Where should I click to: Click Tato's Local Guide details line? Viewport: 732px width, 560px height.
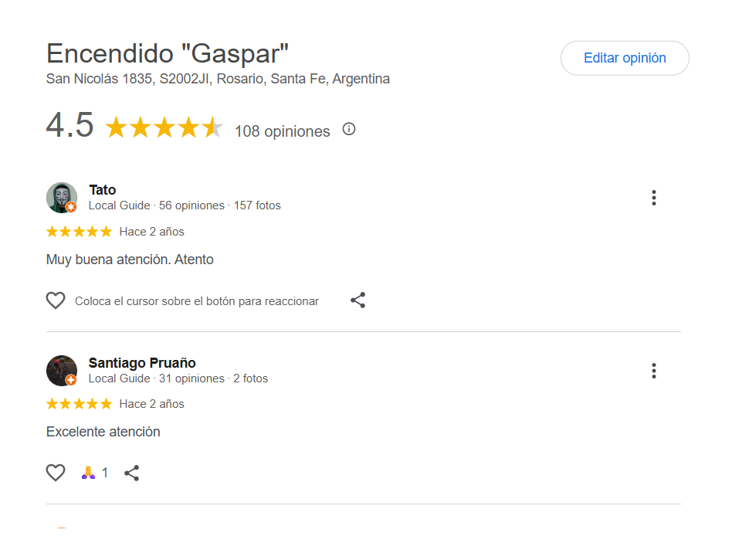pyautogui.click(x=185, y=205)
